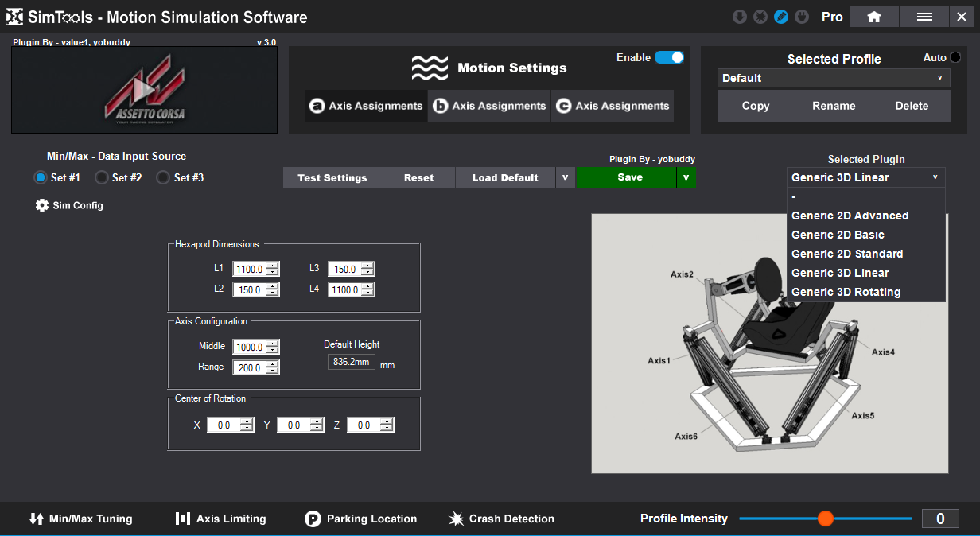Open Parking Location settings

tap(361, 519)
